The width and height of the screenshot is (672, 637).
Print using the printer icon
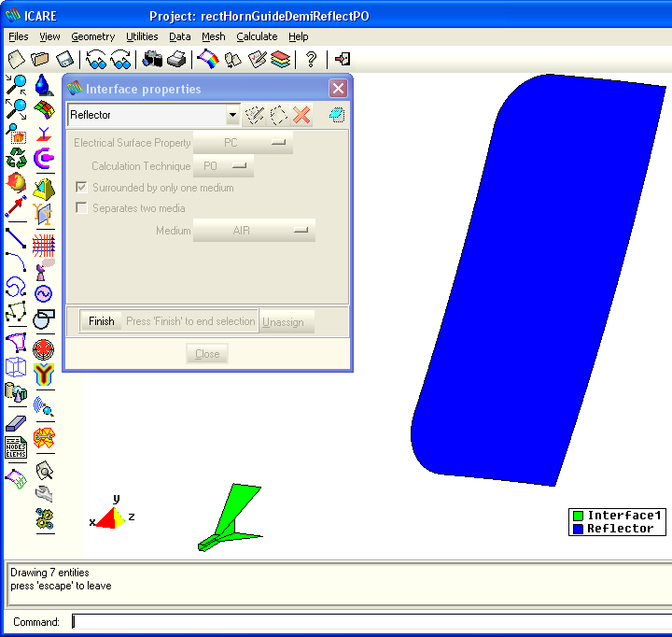coord(176,59)
